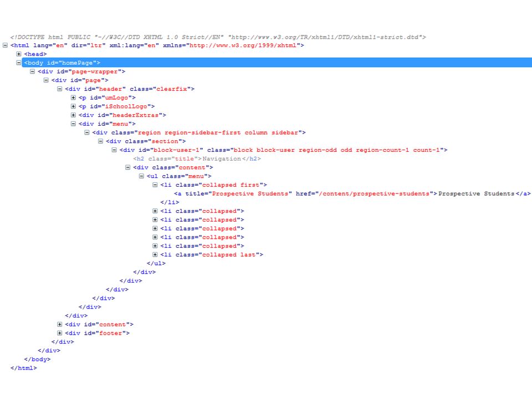Select the div id="header" class="clearfix" text
This screenshot has width=532, height=399.
130,89
